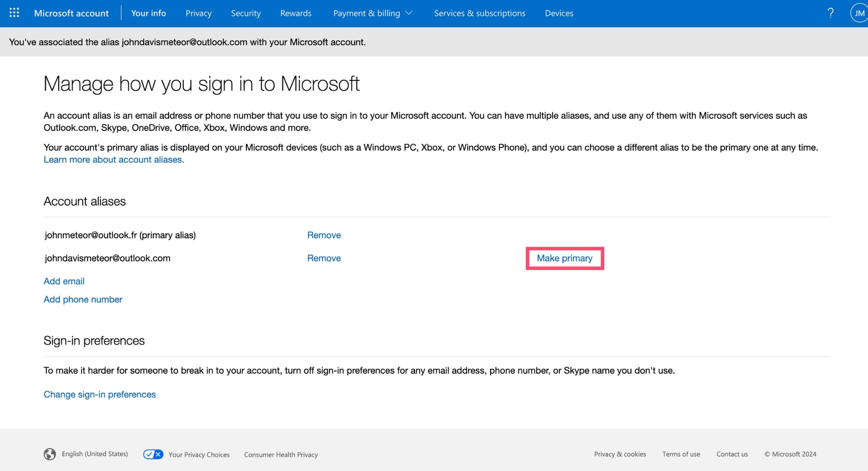The width and height of the screenshot is (868, 471).
Task: Click Add phone number
Action: [83, 299]
